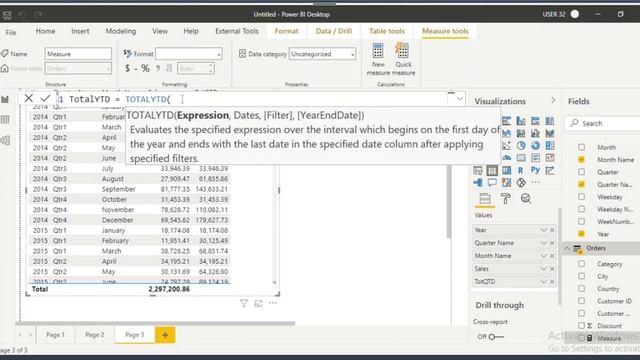Click the measure Name input field
640x360 pixels.
(78, 54)
